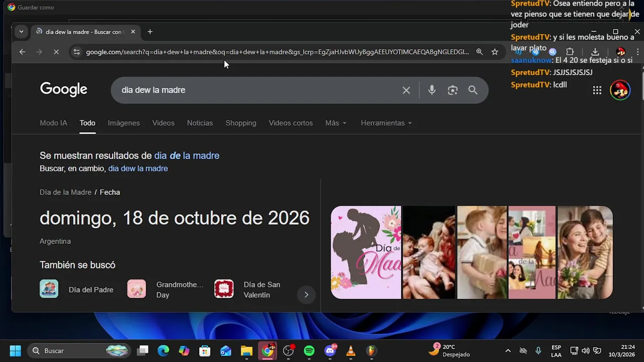Open Discord from the taskbar
Viewport: 644px width, 362px height.
tap(331, 350)
